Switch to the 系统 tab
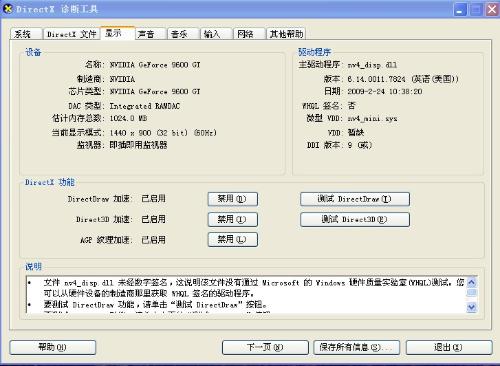 coord(26,34)
